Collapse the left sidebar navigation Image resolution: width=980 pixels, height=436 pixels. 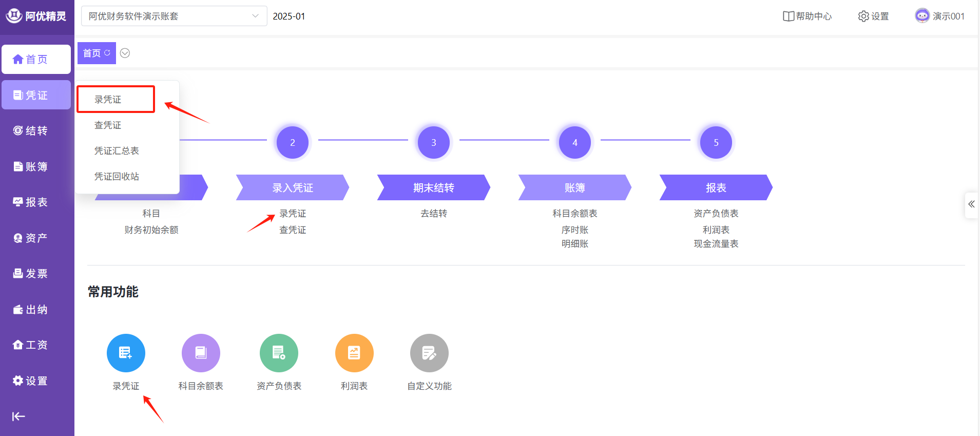(18, 416)
